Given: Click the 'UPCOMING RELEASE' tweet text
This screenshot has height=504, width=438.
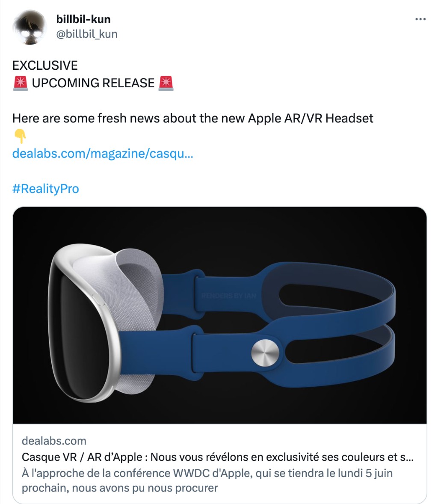Looking at the screenshot, I should coord(93,83).
